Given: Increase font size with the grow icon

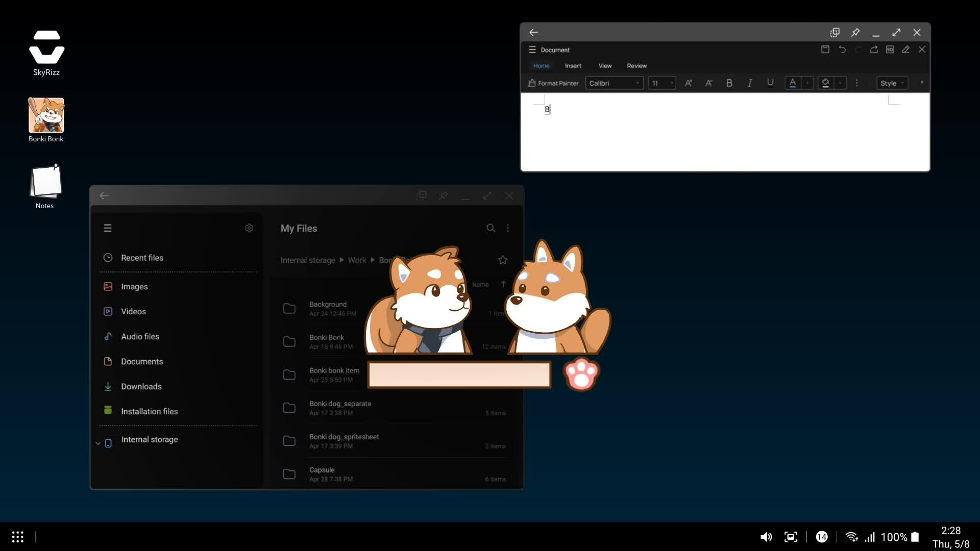Looking at the screenshot, I should [688, 83].
